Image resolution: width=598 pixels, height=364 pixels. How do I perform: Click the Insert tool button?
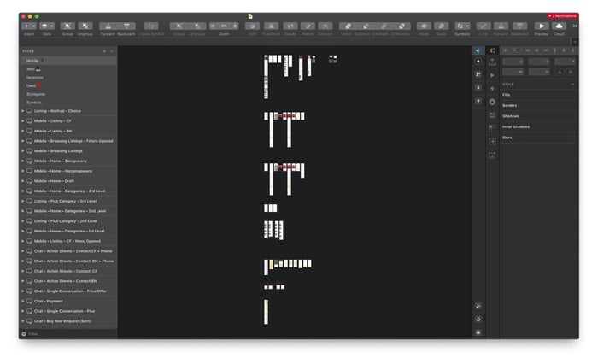[x=27, y=26]
